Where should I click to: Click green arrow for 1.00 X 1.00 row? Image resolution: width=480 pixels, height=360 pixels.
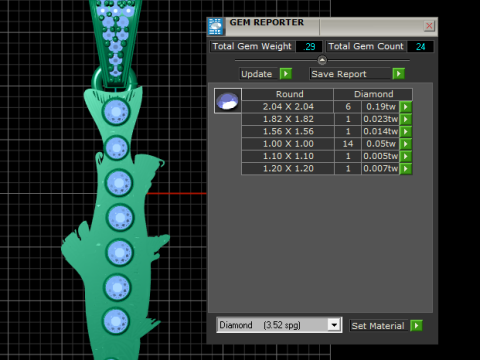tap(406, 144)
